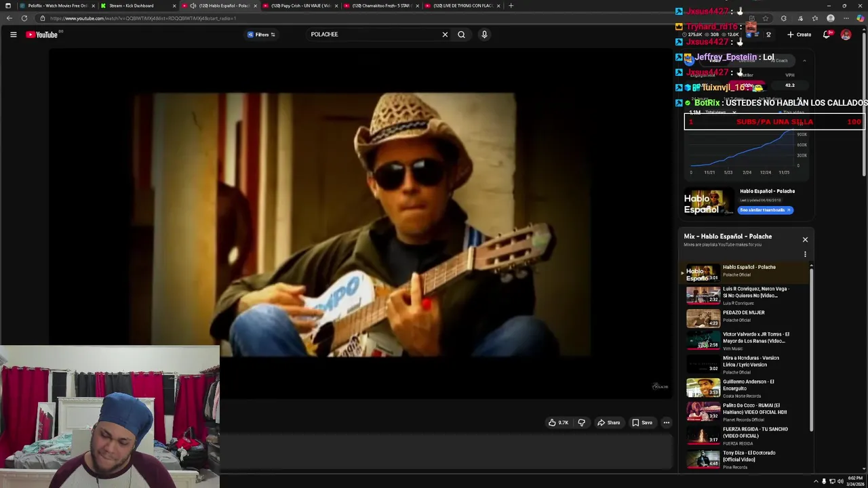Collapse the video stats extension panel chevron
868x488 pixels.
804,60
